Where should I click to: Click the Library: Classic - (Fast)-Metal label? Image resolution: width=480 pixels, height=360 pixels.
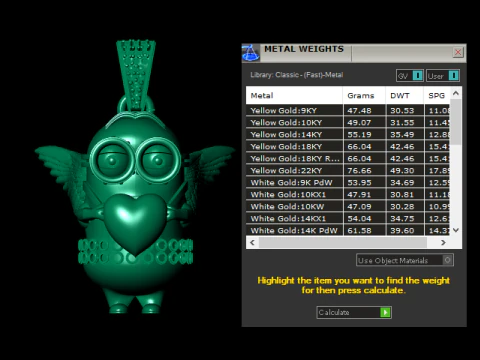(297, 75)
